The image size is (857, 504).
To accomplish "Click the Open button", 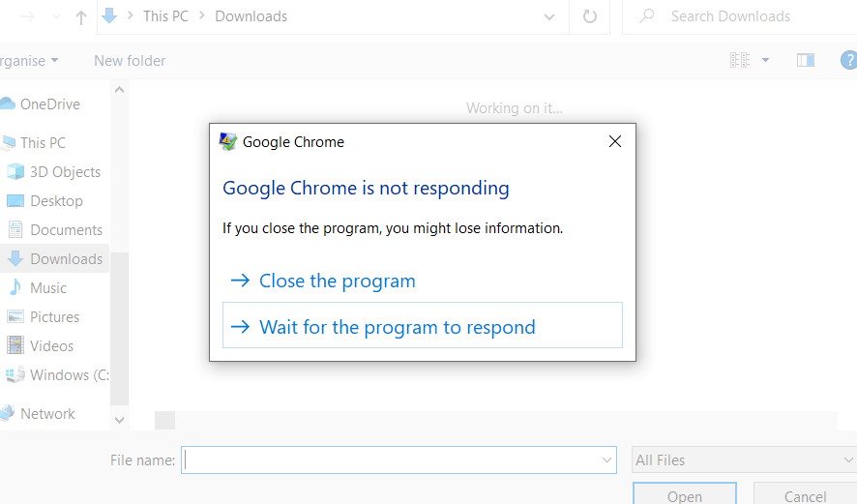I will 684,493.
